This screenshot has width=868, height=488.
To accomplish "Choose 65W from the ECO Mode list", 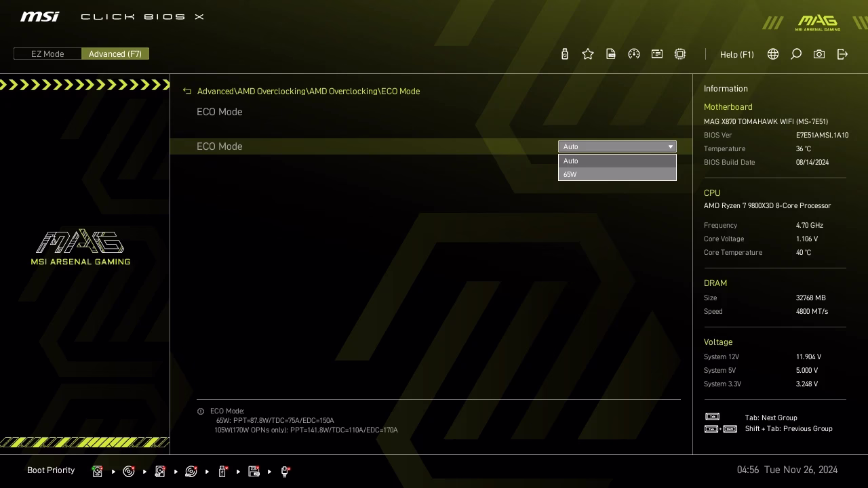I will tap(617, 174).
